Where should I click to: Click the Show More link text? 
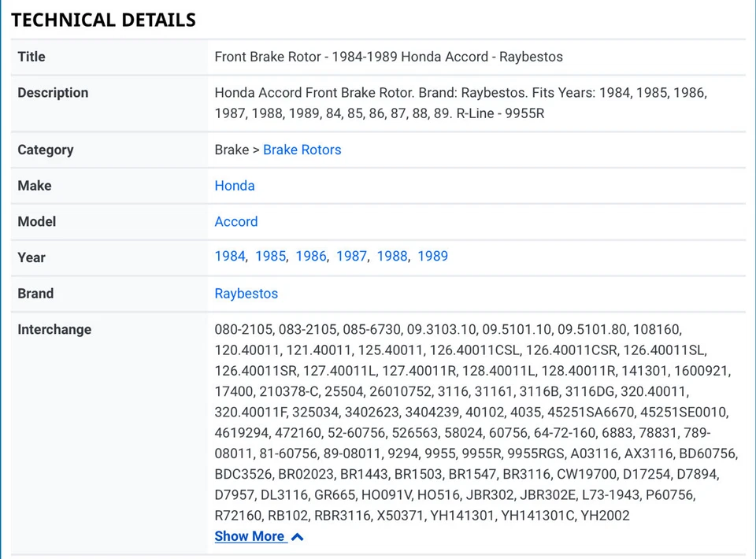[x=249, y=537]
